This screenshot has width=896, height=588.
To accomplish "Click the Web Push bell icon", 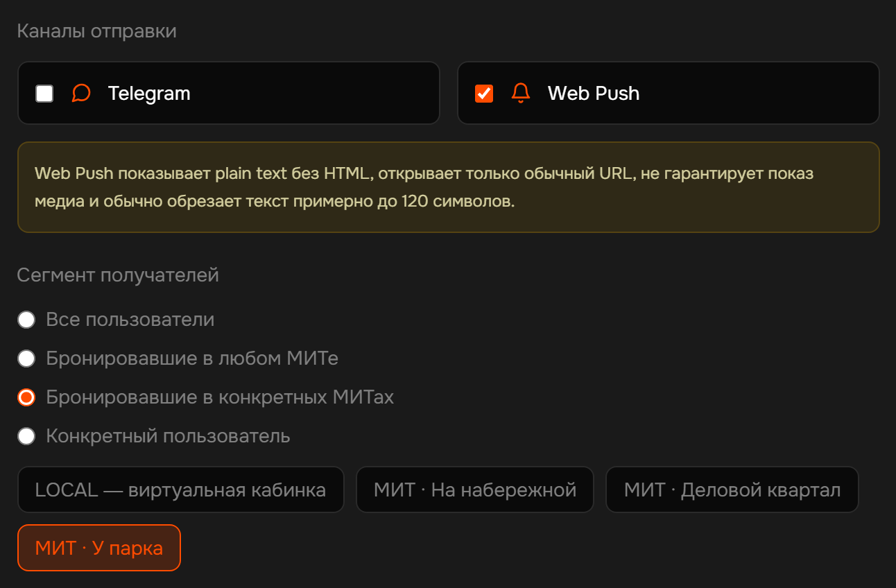I will point(520,93).
